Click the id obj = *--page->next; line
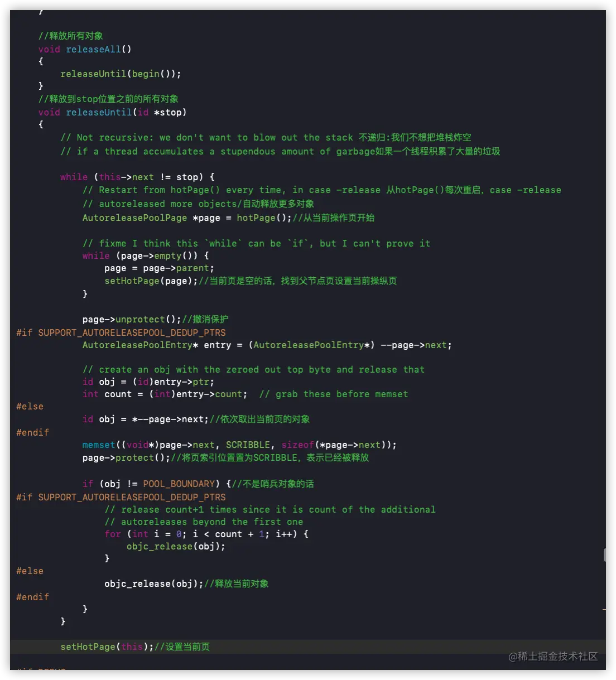Image resolution: width=616 pixels, height=680 pixels. tap(196, 419)
